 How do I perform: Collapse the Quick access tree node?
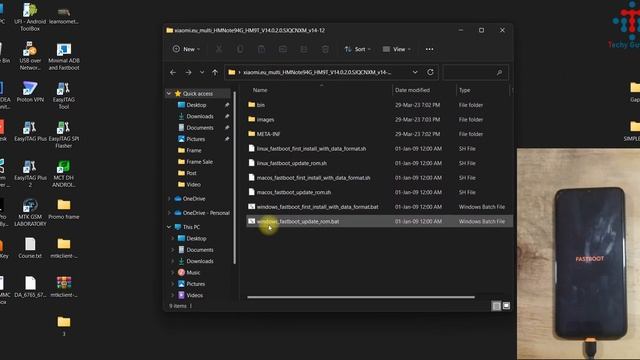[x=169, y=93]
